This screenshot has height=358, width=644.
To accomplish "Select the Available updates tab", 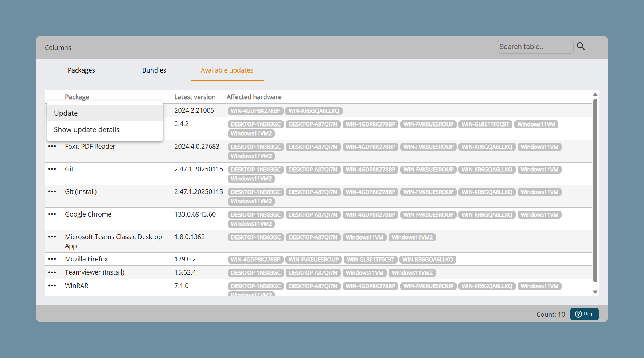I will tap(227, 70).
